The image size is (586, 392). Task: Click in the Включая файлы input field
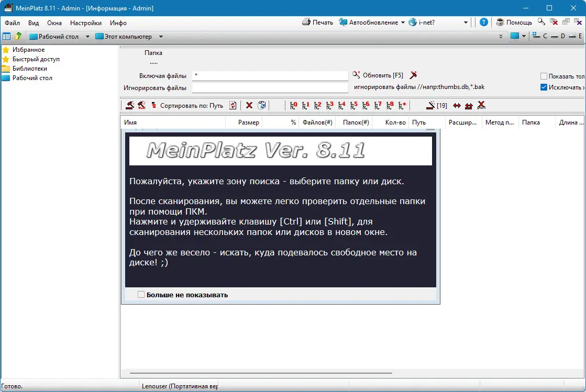pyautogui.click(x=270, y=76)
